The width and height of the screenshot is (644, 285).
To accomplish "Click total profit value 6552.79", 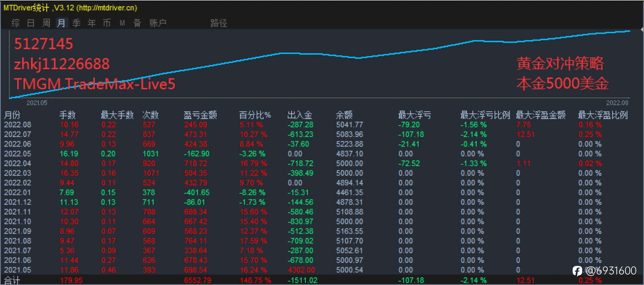I will (198, 280).
